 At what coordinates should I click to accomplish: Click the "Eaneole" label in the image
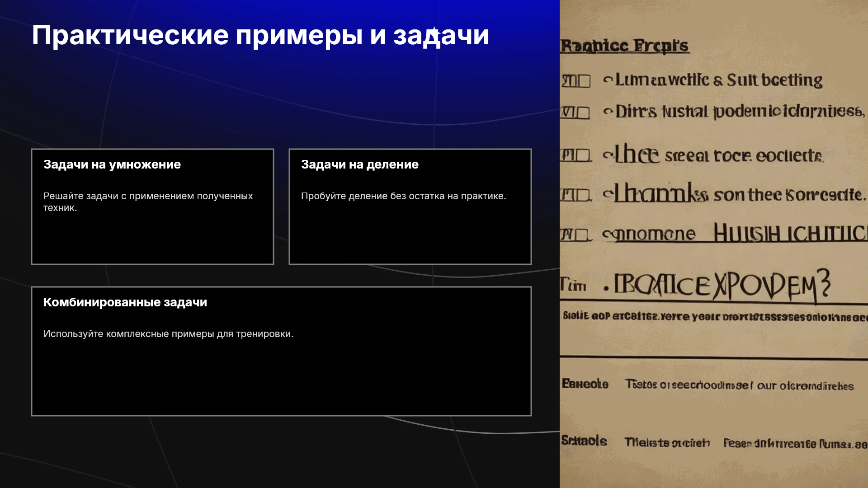585,384
